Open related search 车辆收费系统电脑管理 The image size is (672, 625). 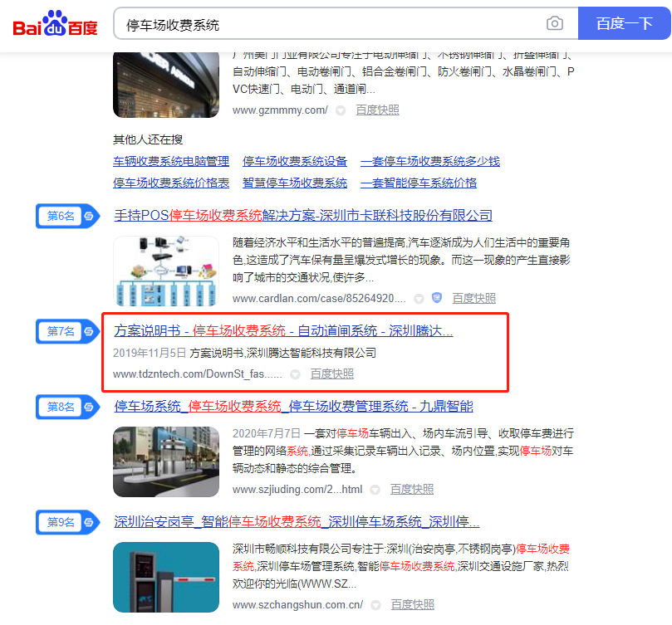coord(171,162)
